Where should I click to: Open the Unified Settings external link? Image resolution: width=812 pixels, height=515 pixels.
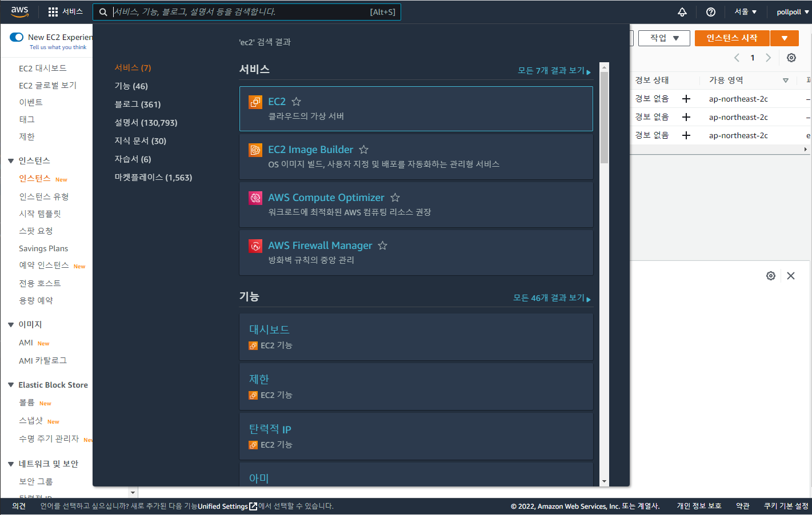click(x=227, y=506)
